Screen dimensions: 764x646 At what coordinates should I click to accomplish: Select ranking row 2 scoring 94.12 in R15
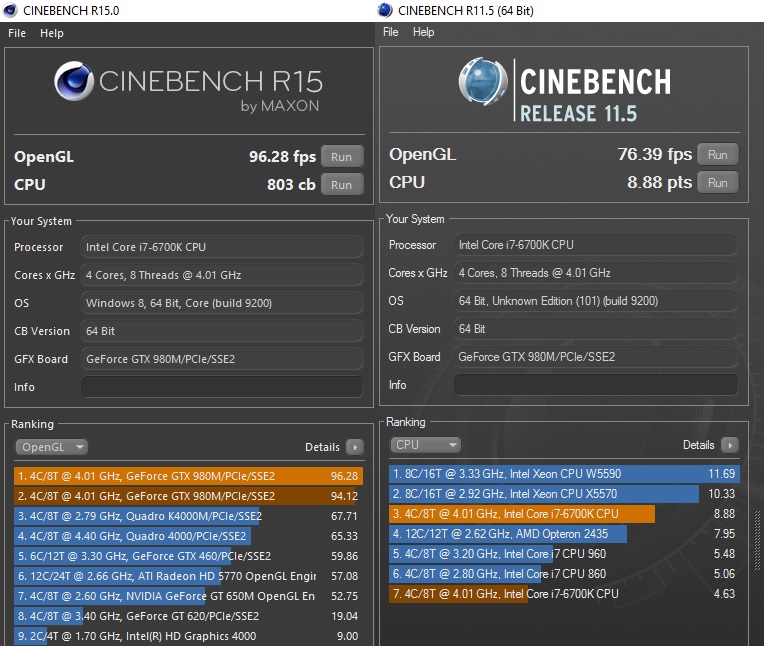(x=189, y=496)
